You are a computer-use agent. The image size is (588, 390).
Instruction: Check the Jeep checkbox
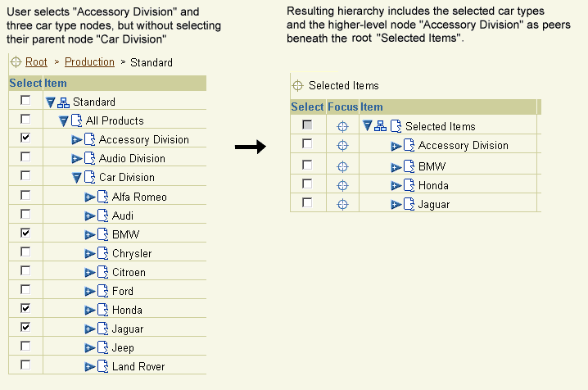pos(25,346)
